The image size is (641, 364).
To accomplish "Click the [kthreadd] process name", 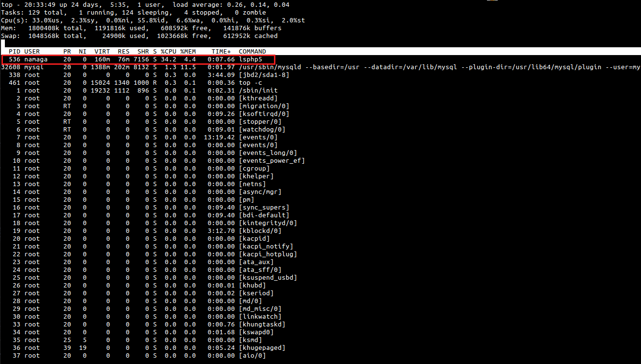I will click(x=256, y=98).
